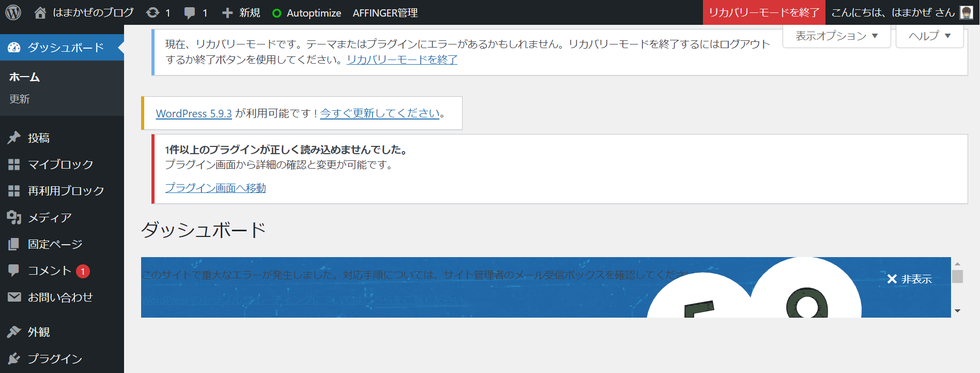Expand the ヘルプ dropdown
980x373 pixels.
click(929, 36)
